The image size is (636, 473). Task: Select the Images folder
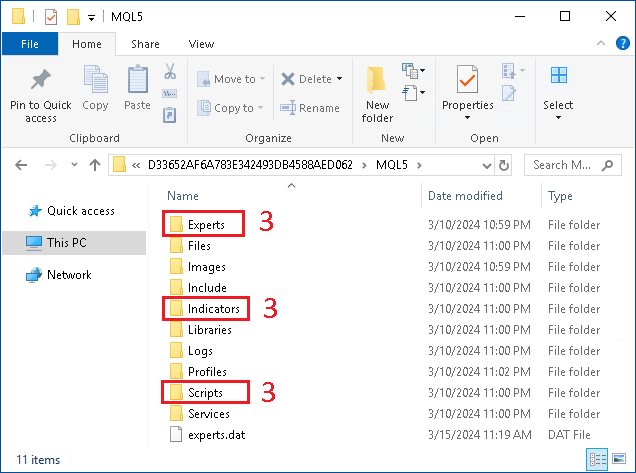pyautogui.click(x=198, y=267)
